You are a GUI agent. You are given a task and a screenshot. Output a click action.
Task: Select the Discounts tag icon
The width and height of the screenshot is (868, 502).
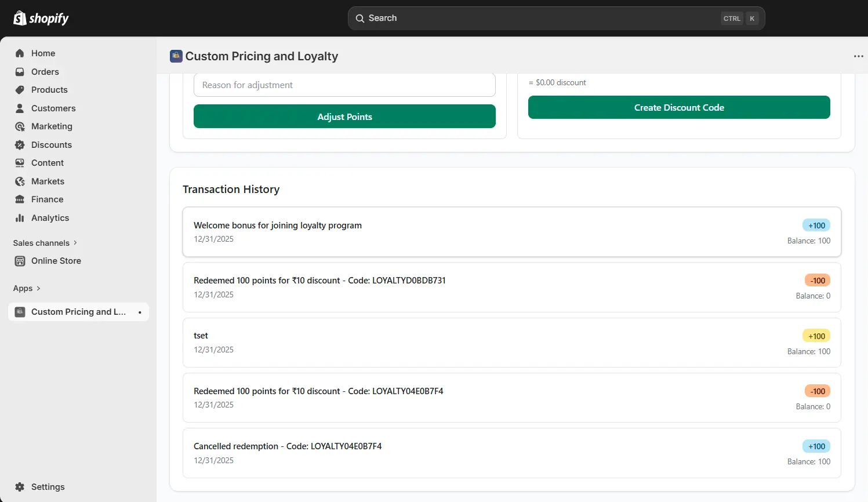tap(20, 144)
